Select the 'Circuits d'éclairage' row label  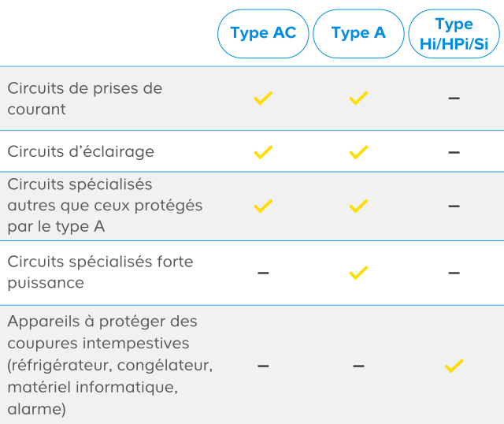[x=80, y=151]
